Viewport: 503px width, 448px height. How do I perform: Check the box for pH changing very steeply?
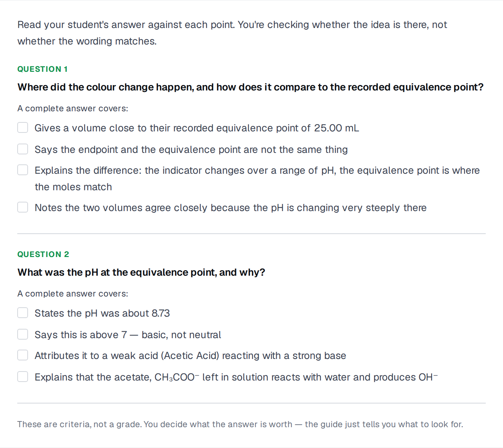pyautogui.click(x=23, y=207)
